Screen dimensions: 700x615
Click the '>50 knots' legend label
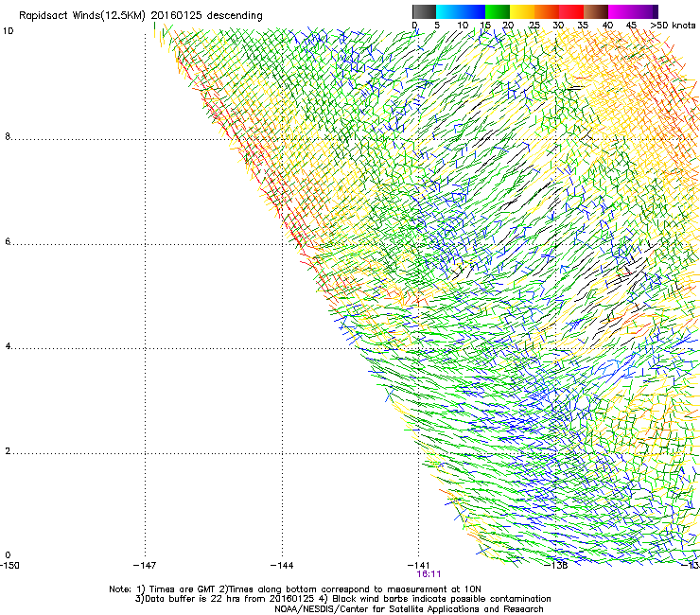pos(673,26)
